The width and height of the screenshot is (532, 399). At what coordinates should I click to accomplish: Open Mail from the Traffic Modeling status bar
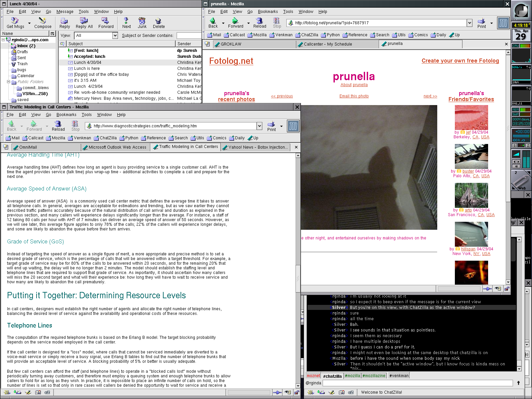coord(18,392)
